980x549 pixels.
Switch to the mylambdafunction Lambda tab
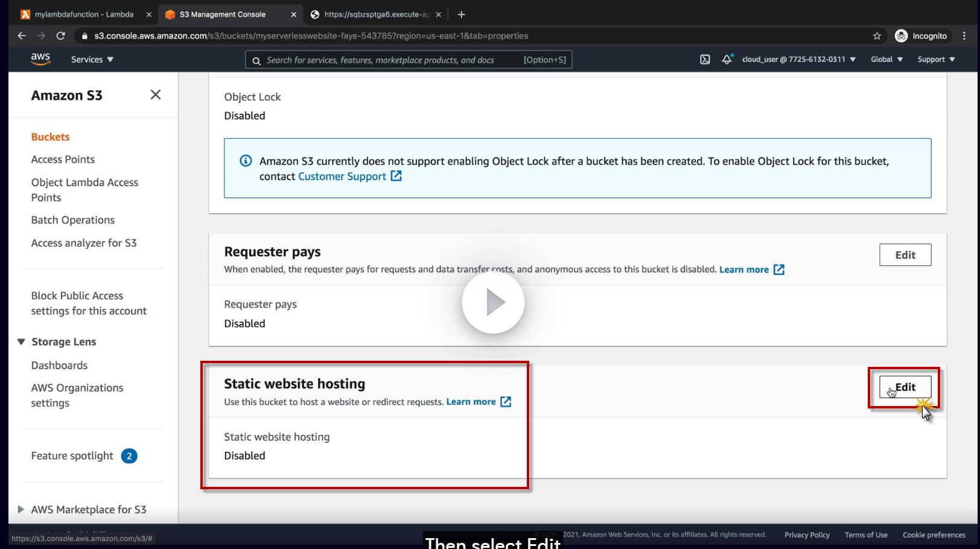tap(84, 14)
